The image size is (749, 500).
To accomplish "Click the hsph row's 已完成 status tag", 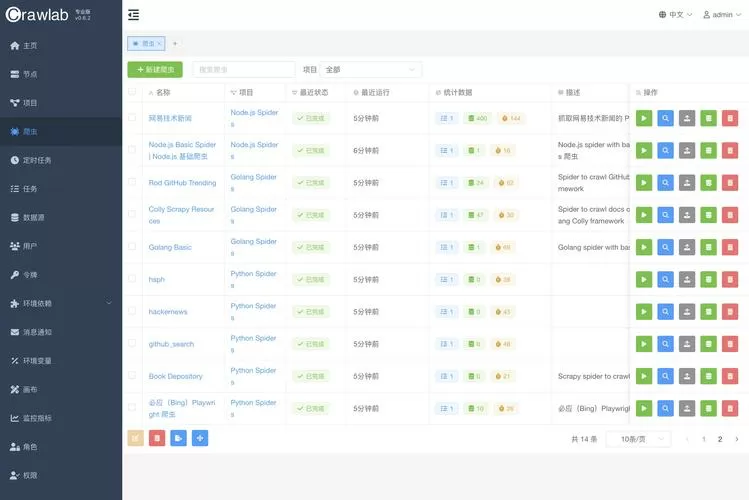I will pyautogui.click(x=310, y=279).
